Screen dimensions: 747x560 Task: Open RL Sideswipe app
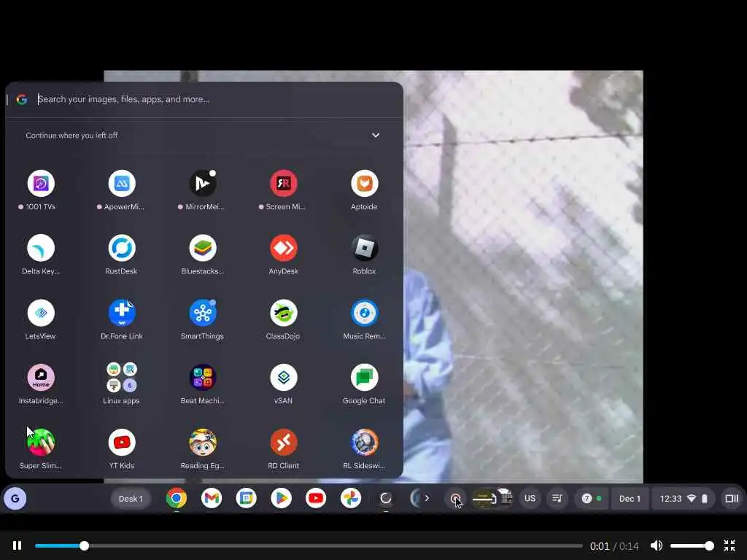coord(365,443)
